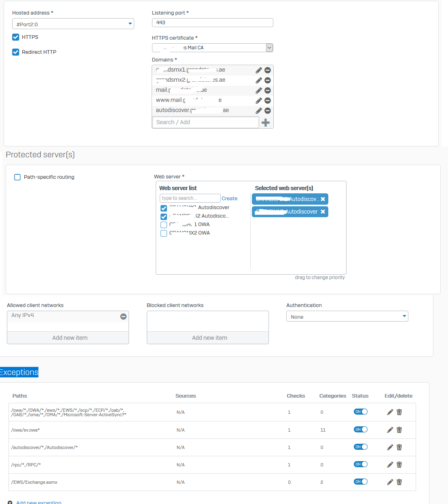This screenshot has width=448, height=504.
Task: Edit the /autodiscover/* exception row
Action: (390, 447)
